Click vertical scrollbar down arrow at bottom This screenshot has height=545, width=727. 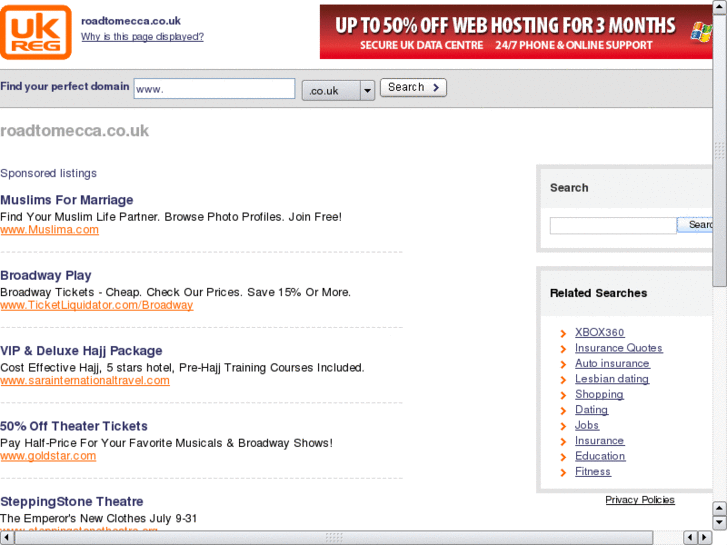pyautogui.click(x=720, y=523)
